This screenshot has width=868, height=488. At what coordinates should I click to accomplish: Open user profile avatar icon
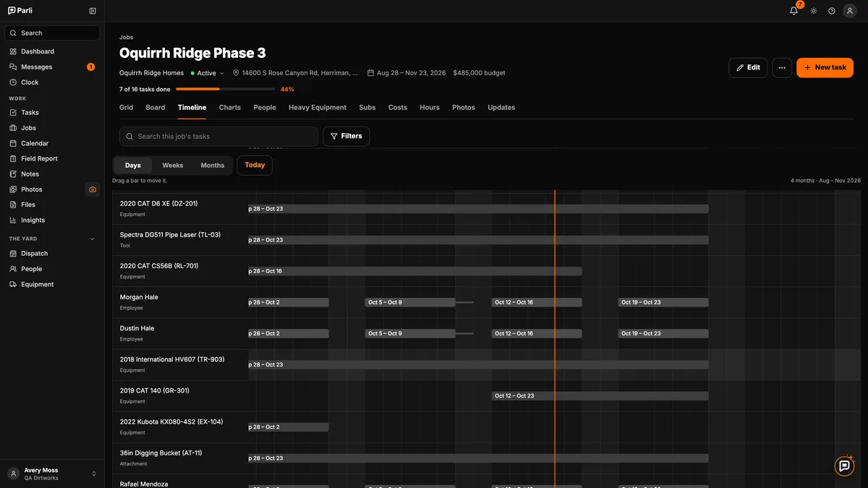pos(850,11)
